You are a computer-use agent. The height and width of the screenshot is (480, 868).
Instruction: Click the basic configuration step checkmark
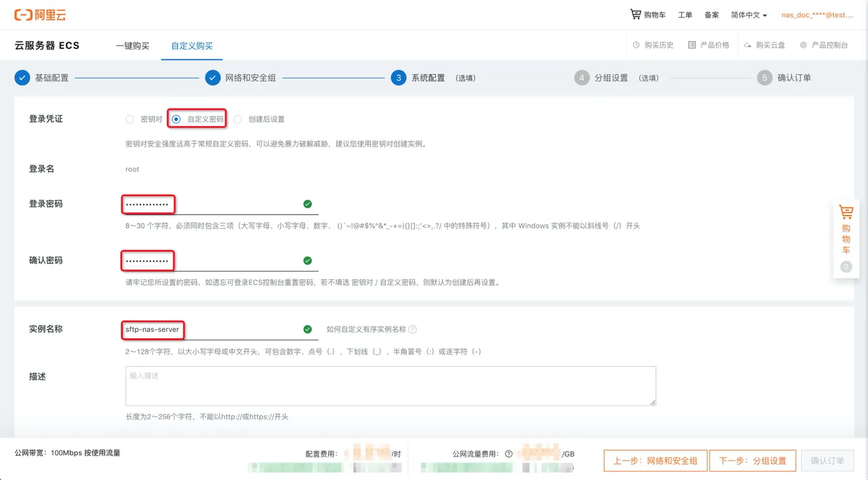[x=22, y=77]
